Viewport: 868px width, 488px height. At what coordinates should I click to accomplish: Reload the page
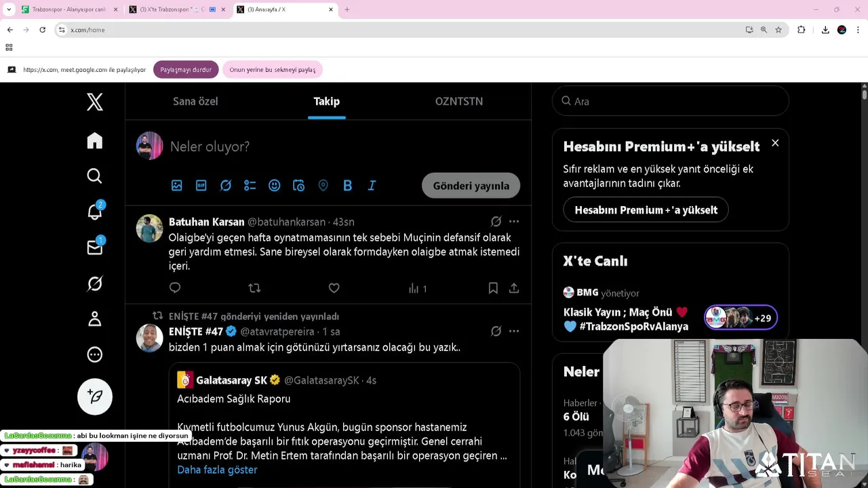pyautogui.click(x=42, y=30)
